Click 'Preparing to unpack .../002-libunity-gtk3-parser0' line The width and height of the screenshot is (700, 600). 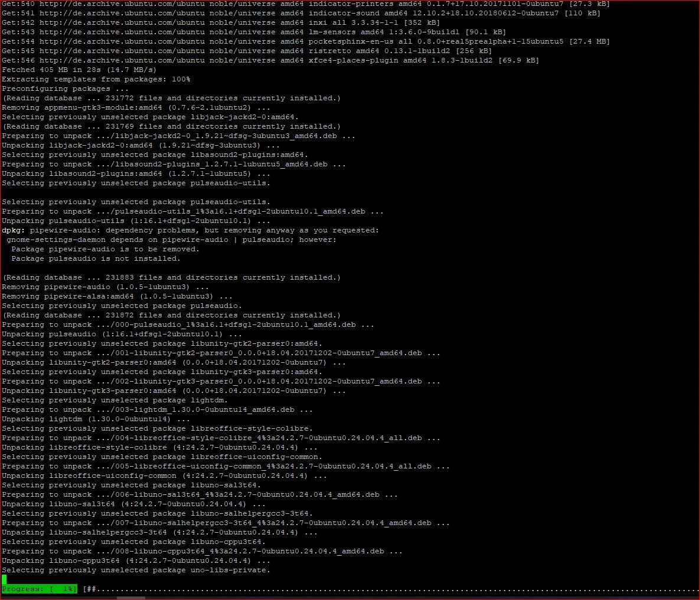(221, 381)
